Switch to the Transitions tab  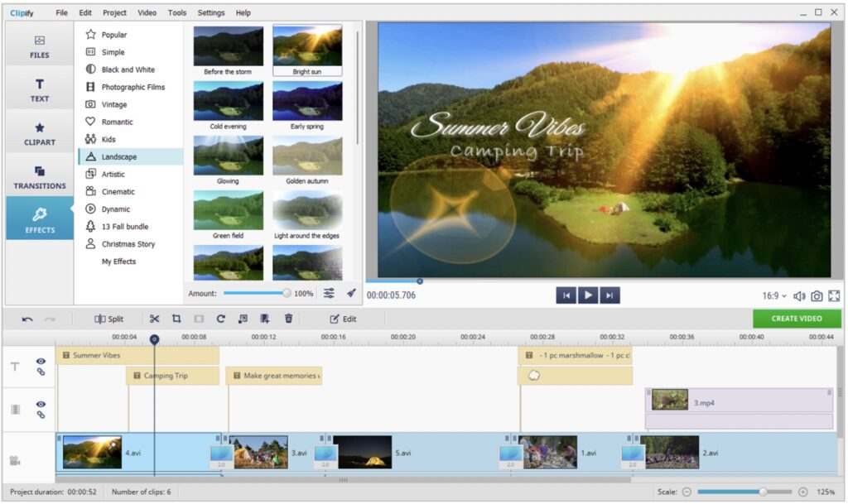coord(40,176)
